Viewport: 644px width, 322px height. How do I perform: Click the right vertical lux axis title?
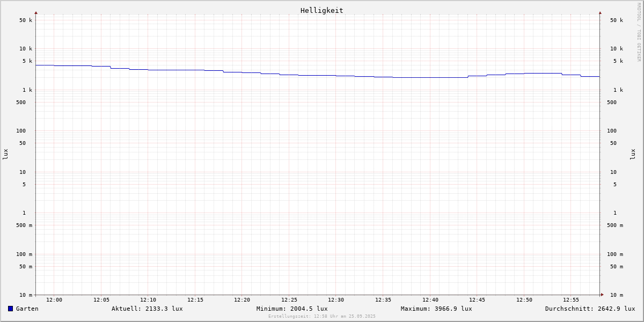[633, 154]
